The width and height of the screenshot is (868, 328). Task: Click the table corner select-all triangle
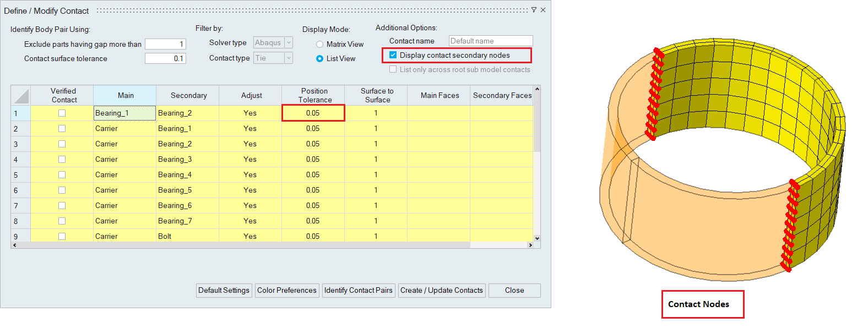click(x=21, y=96)
